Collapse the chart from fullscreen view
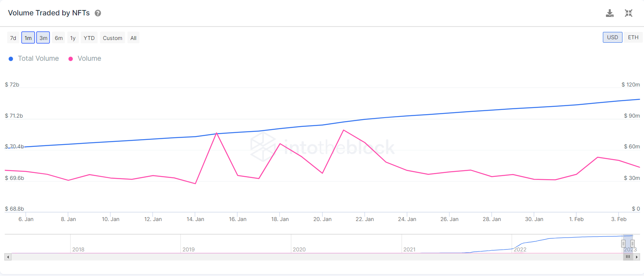This screenshot has height=276, width=644. tap(629, 13)
